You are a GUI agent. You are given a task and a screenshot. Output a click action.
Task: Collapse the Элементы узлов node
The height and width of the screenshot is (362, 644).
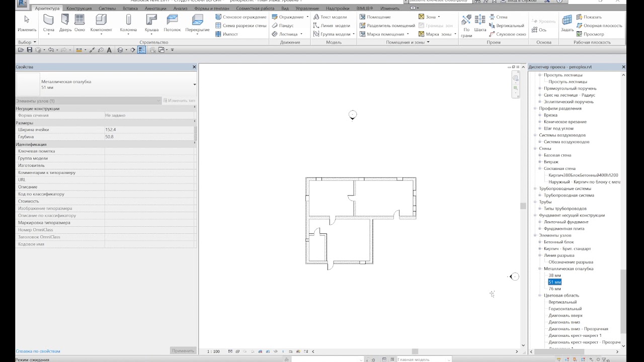coord(535,235)
